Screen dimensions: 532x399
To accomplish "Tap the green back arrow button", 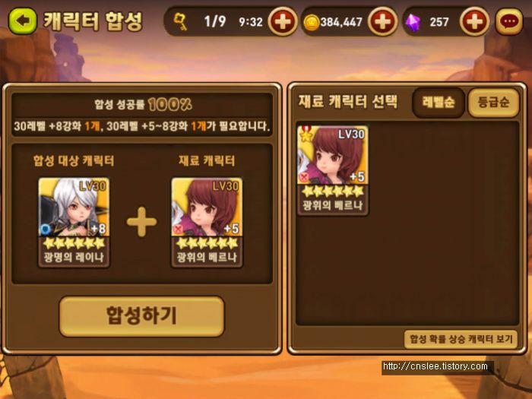I will 22,21.
